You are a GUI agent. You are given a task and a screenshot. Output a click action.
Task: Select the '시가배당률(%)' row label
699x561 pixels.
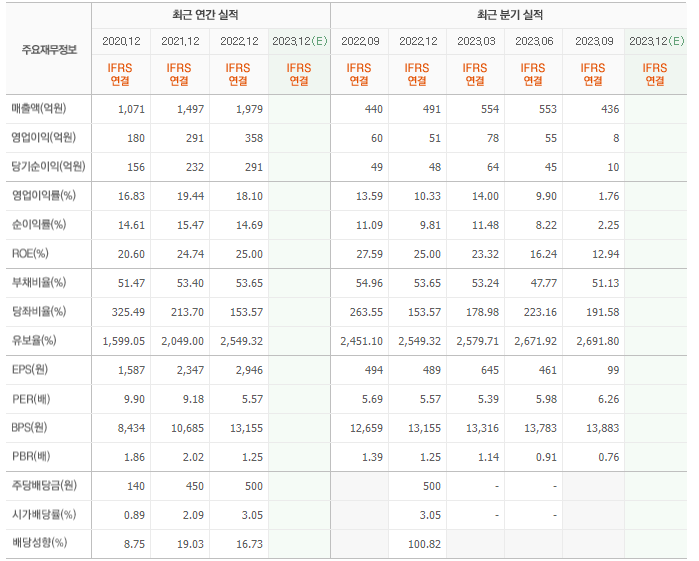[44, 515]
